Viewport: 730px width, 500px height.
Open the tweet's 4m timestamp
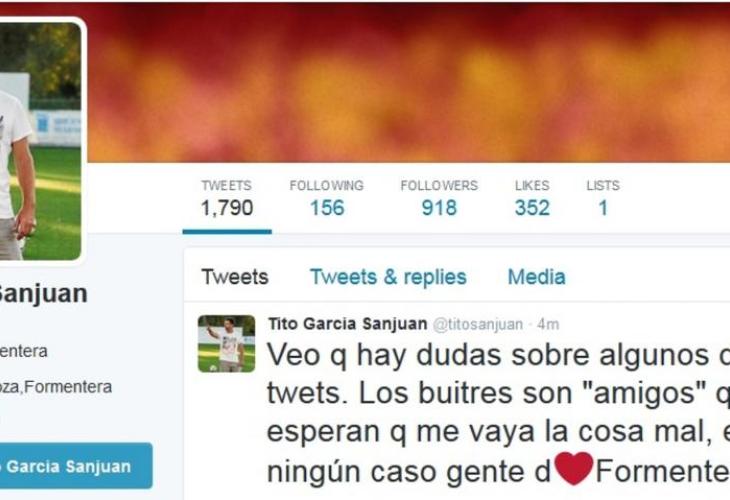[x=548, y=324]
